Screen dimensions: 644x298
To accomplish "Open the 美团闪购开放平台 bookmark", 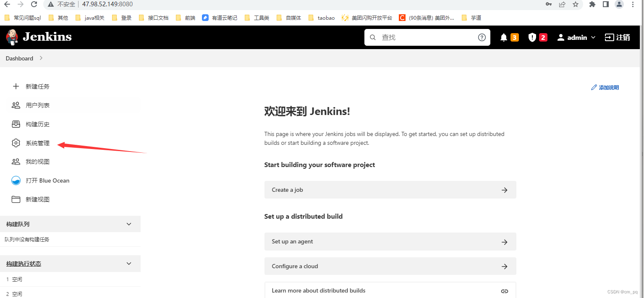I will [367, 18].
